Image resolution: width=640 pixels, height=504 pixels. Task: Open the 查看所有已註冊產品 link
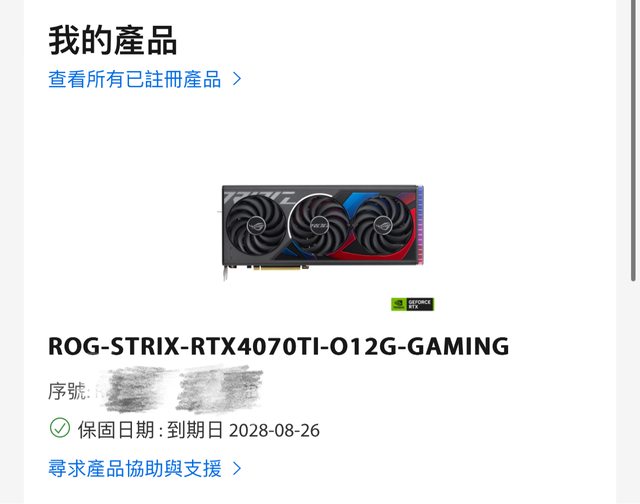tap(135, 79)
